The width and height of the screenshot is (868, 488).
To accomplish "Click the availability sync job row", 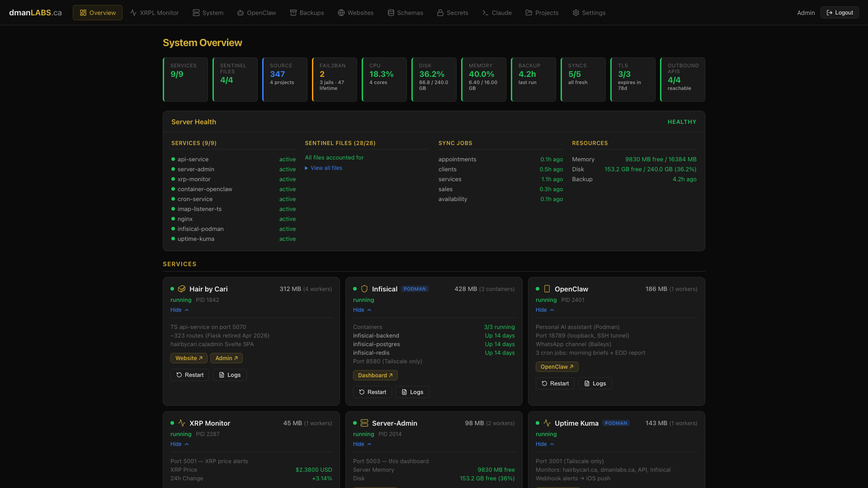I will [500, 199].
